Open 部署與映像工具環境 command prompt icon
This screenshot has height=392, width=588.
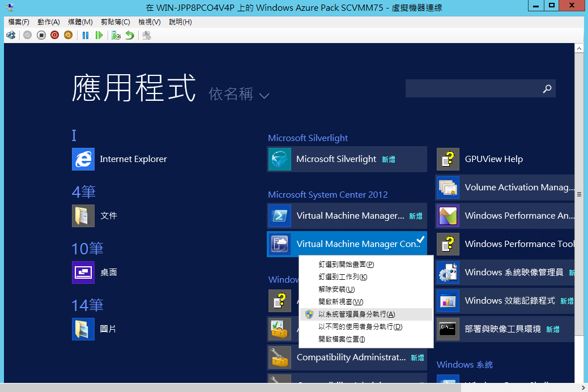(x=448, y=329)
